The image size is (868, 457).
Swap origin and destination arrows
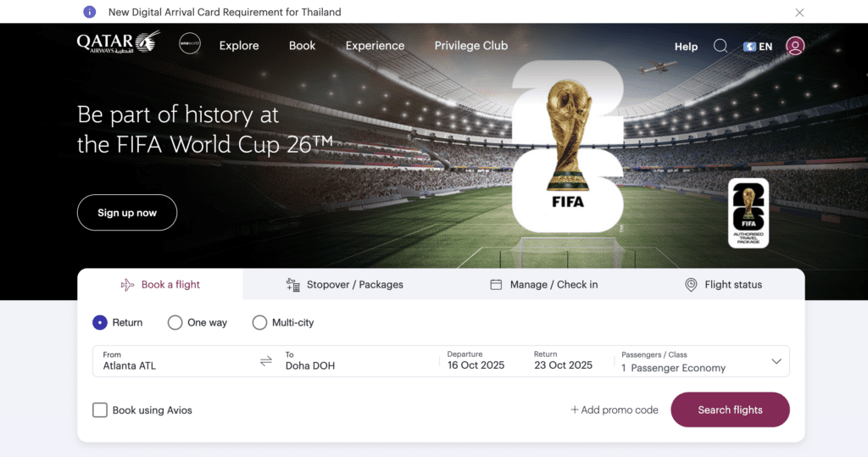(265, 361)
